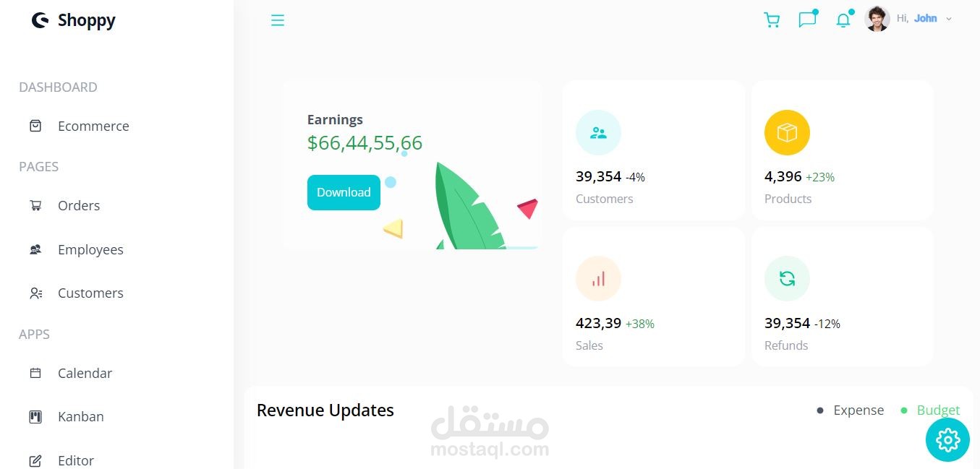Click the Refunds refresh icon

point(787,278)
